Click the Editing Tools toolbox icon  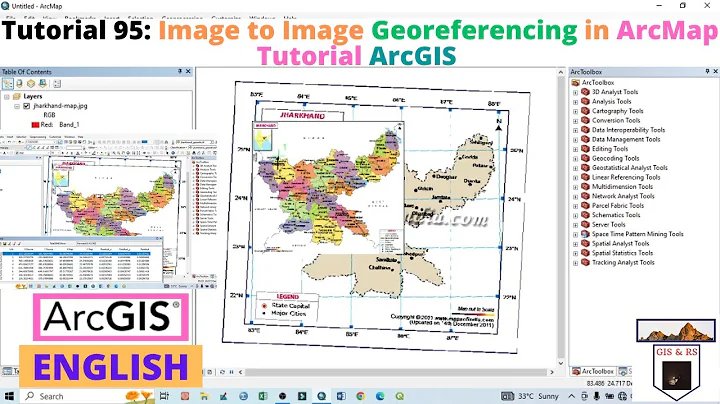click(585, 149)
